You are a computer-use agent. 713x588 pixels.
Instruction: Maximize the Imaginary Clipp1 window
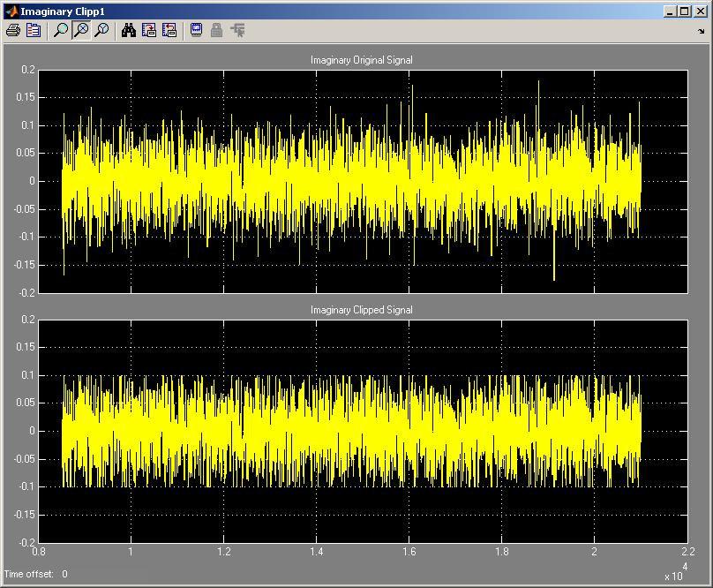(685, 11)
